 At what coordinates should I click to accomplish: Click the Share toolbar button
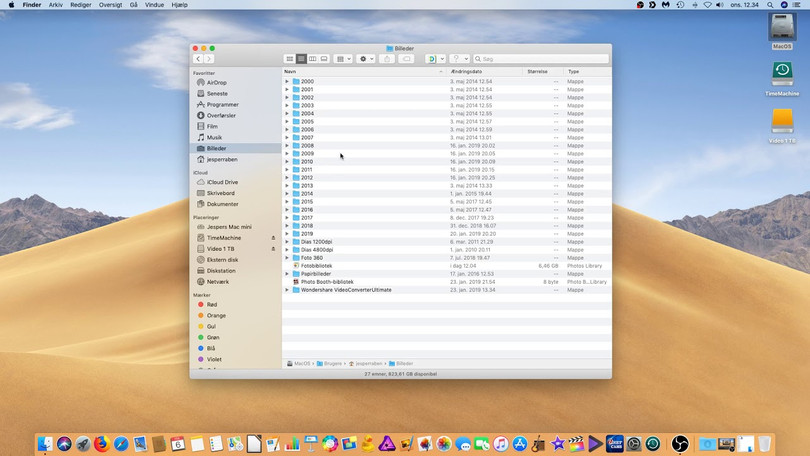pyautogui.click(x=386, y=59)
